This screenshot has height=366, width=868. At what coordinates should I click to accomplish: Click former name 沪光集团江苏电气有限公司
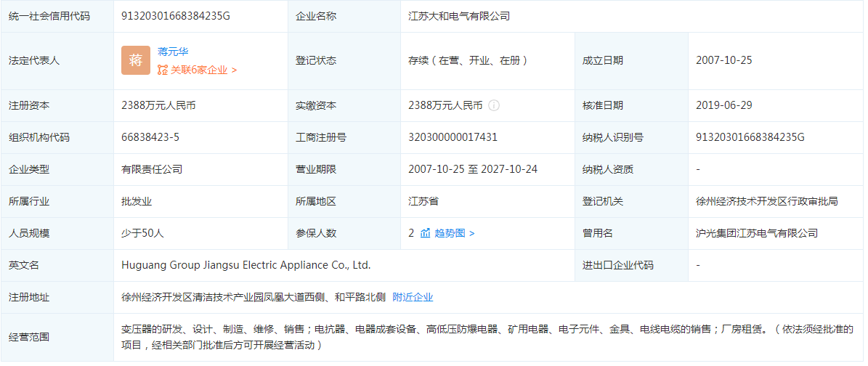tap(757, 233)
